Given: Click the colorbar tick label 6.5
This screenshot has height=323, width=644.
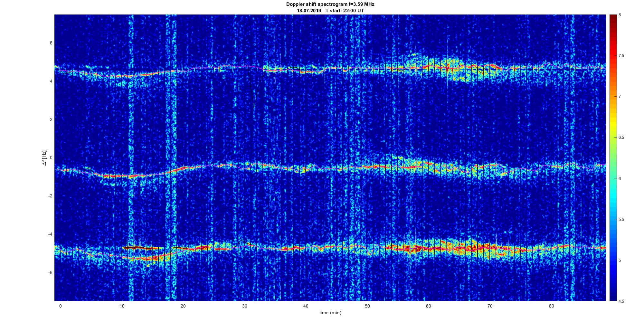Looking at the screenshot, I should 621,138.
